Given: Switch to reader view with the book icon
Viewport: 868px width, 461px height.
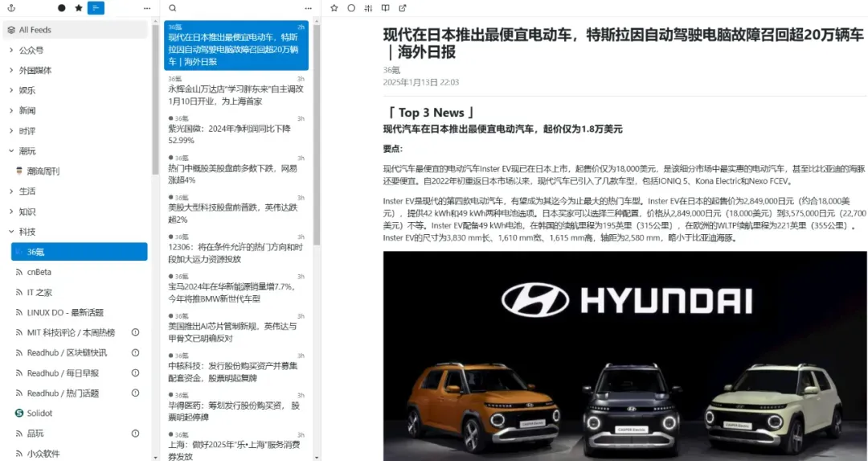Looking at the screenshot, I should click(x=385, y=8).
